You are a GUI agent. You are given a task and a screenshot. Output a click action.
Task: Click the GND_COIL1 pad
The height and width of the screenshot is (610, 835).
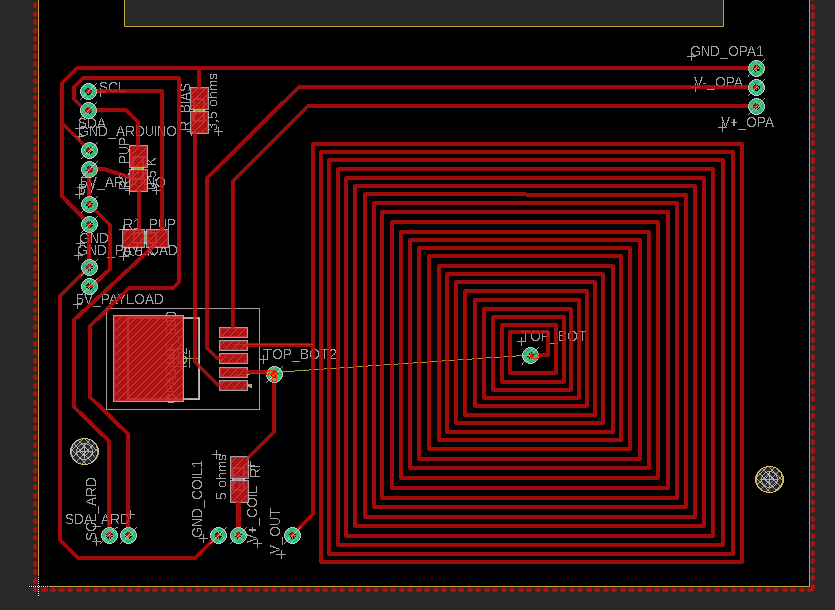[219, 536]
